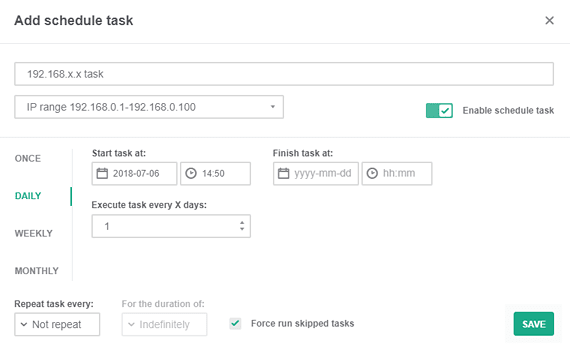Select the MONTHLY schedule tab
The image size is (570, 360).
tap(37, 271)
